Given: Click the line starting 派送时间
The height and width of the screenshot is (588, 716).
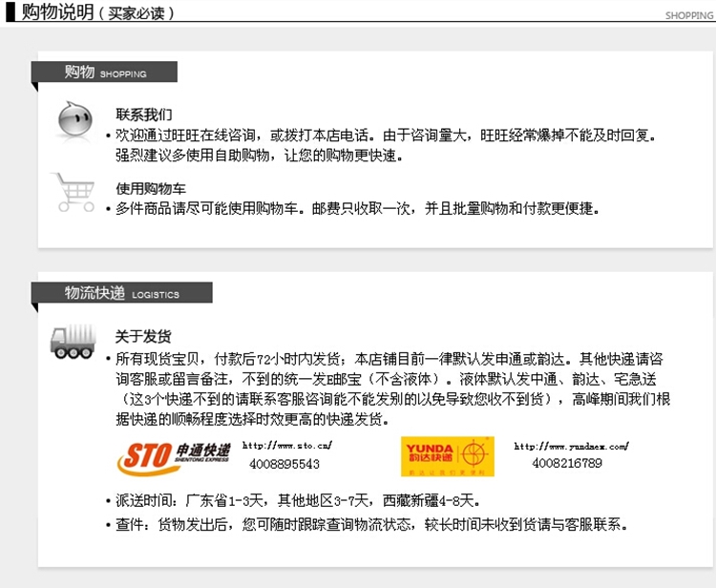Looking at the screenshot, I should pos(297,501).
